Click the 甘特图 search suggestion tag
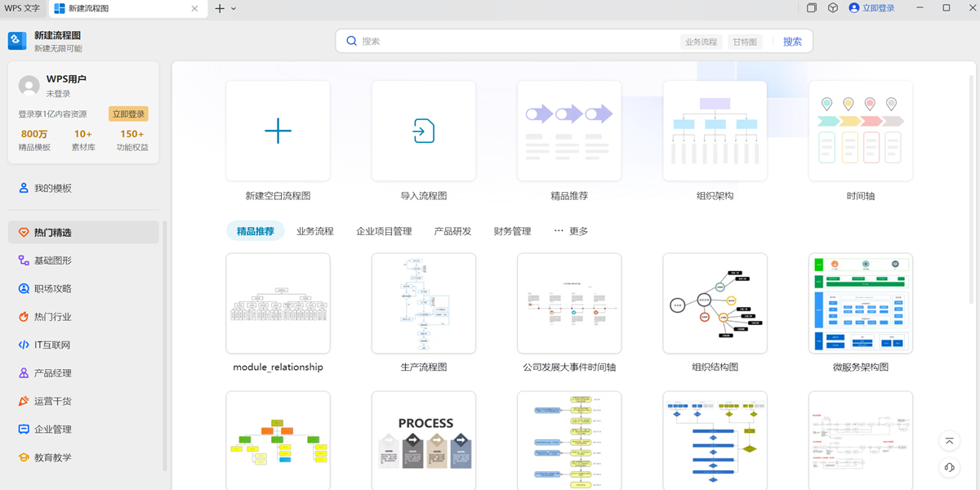This screenshot has width=980, height=490. [x=744, y=42]
